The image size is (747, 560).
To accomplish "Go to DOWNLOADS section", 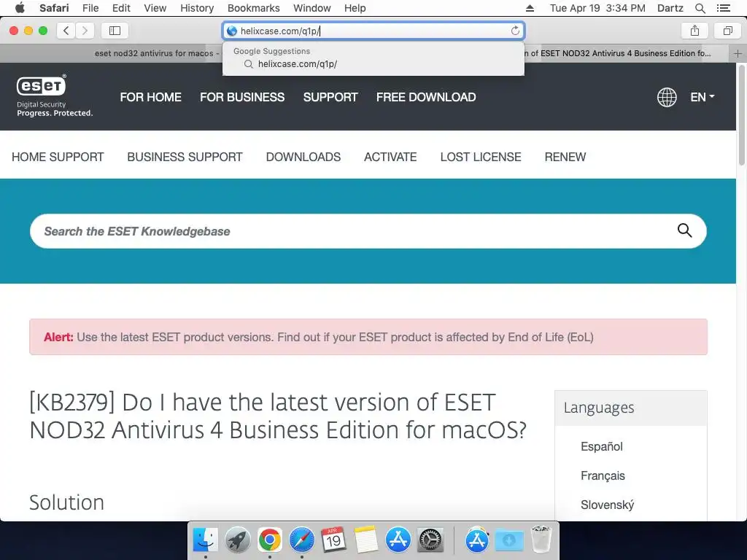I will pyautogui.click(x=303, y=157).
